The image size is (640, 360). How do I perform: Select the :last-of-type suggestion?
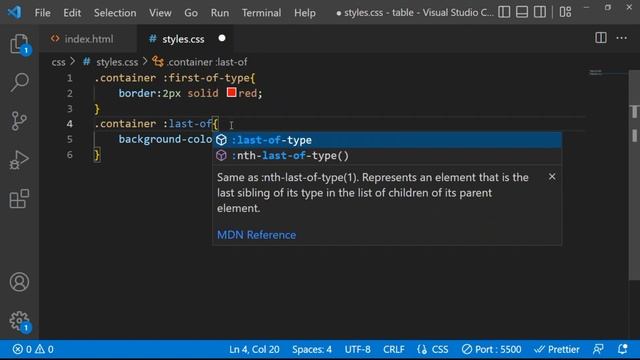(387, 140)
